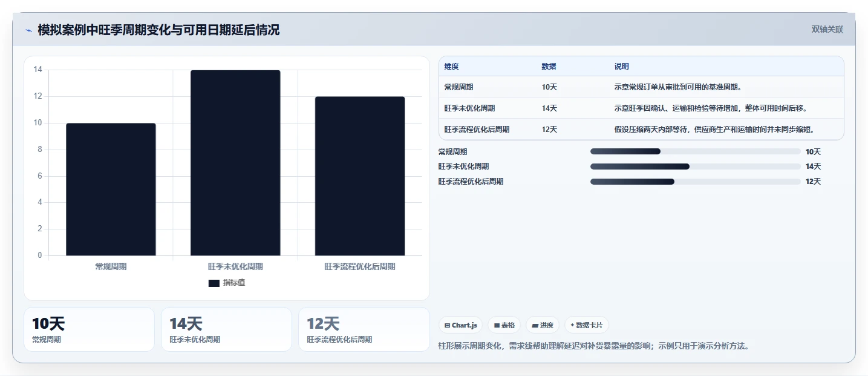This screenshot has width=868, height=376.
Task: Click the 常规周期 x-axis label
Action: pyautogui.click(x=111, y=266)
